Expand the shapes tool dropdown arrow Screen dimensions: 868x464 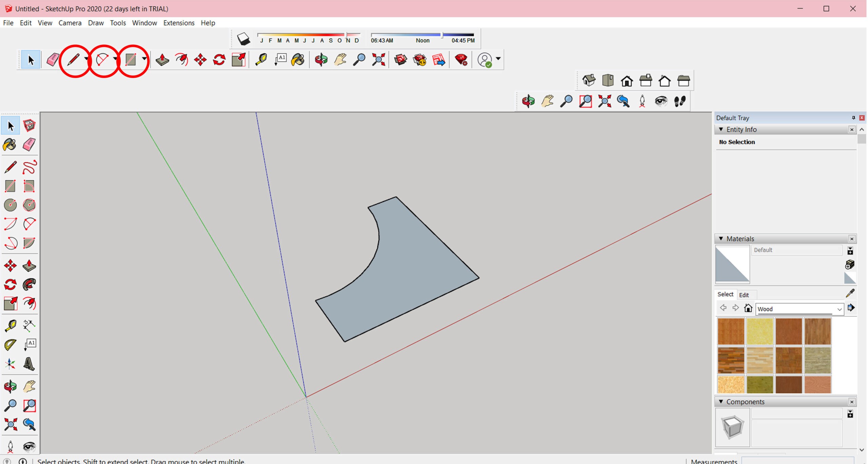[x=144, y=59]
